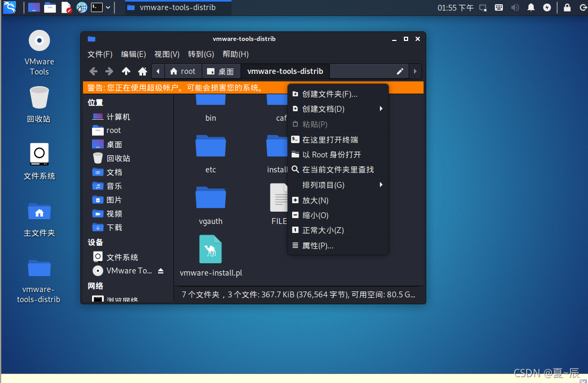The height and width of the screenshot is (383, 588).
Task: Choose 在这里打开终端 from the context menu
Action: tap(338, 140)
